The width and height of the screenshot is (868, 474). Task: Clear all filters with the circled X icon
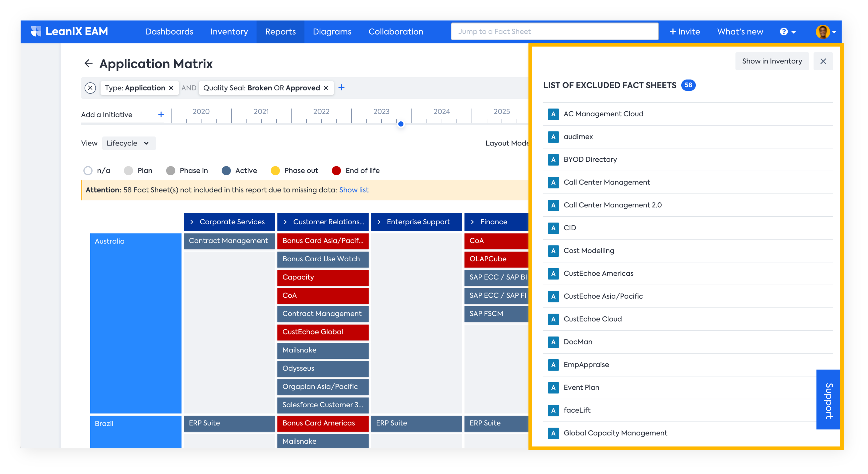click(x=90, y=88)
